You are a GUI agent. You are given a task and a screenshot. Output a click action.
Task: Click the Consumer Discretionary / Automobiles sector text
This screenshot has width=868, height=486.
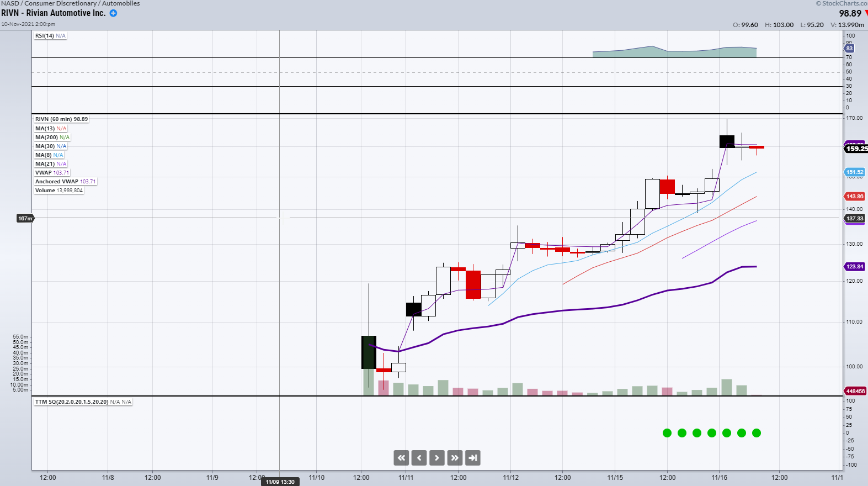82,3
